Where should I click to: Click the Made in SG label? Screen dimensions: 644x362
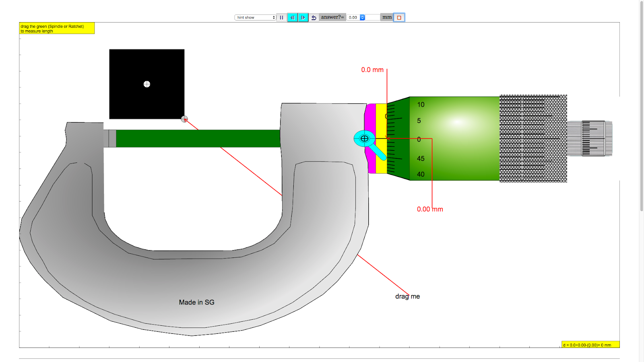coord(196,302)
